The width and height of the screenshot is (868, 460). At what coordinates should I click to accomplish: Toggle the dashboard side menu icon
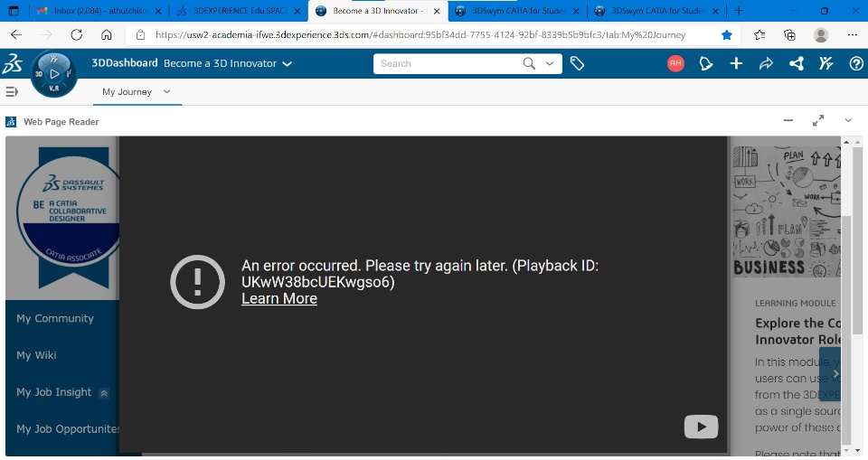point(12,92)
